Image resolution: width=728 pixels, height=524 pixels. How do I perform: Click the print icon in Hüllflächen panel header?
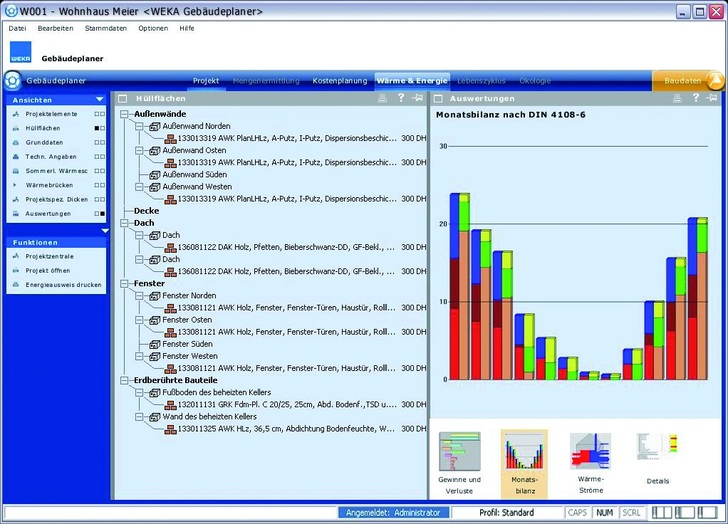(x=382, y=98)
